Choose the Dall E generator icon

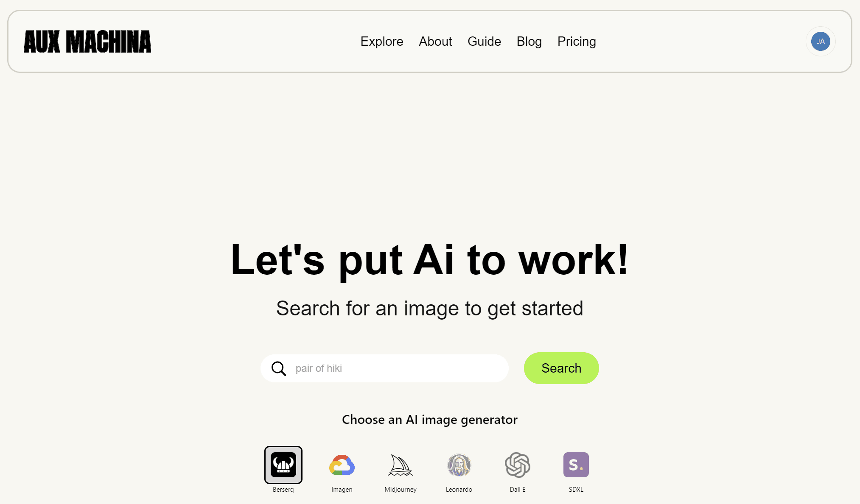(x=517, y=465)
